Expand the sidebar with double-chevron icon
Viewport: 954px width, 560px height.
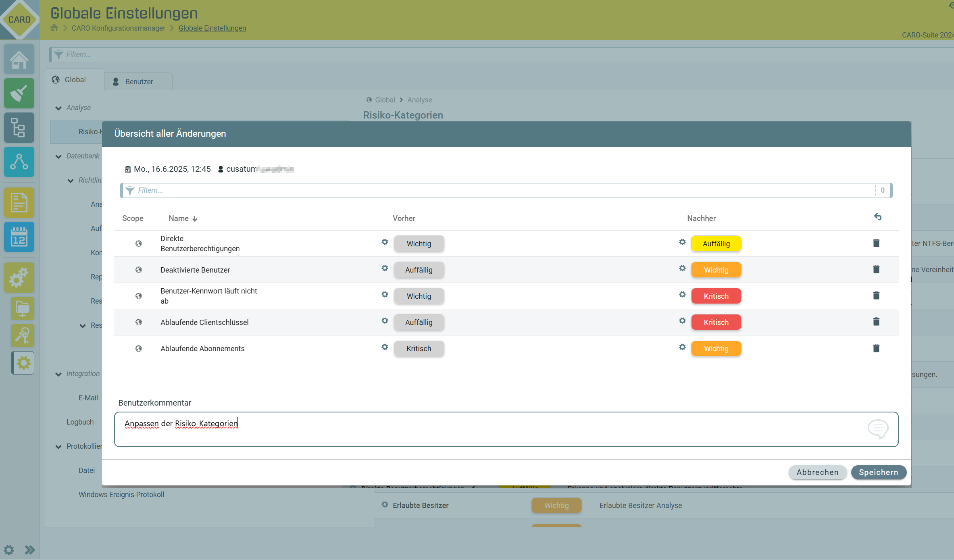(x=30, y=550)
